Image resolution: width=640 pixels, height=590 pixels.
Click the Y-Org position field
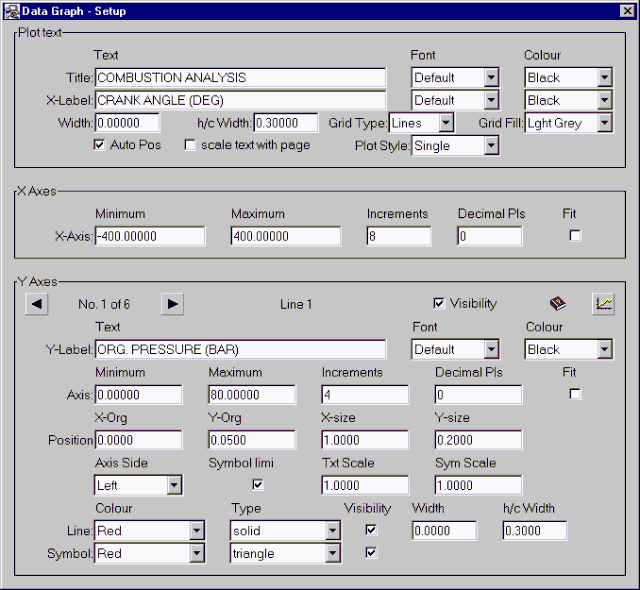click(252, 439)
